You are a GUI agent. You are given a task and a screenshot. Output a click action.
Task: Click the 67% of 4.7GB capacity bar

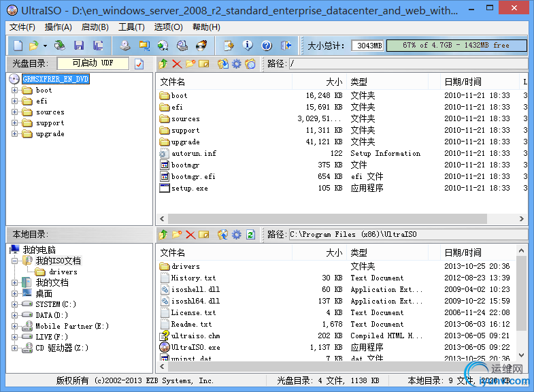point(456,46)
